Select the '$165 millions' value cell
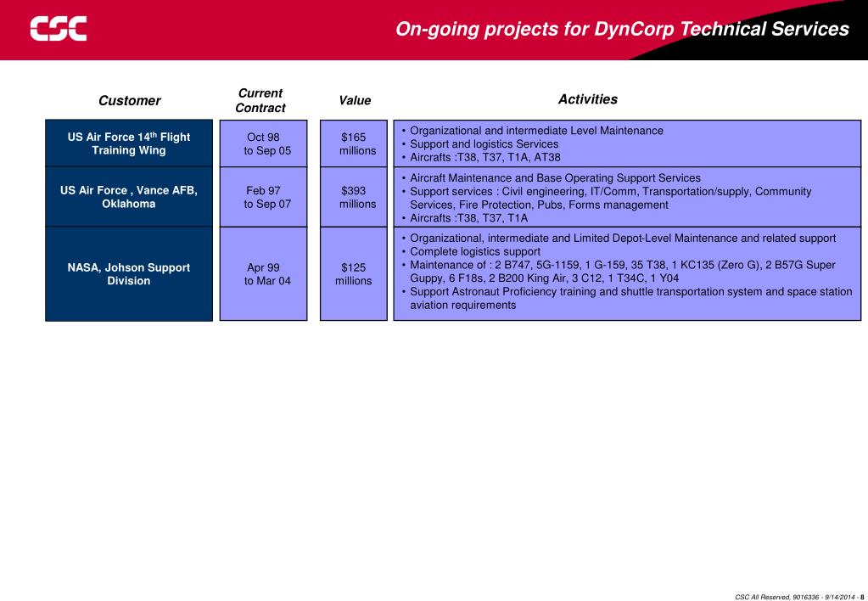868x601 pixels. click(x=354, y=143)
